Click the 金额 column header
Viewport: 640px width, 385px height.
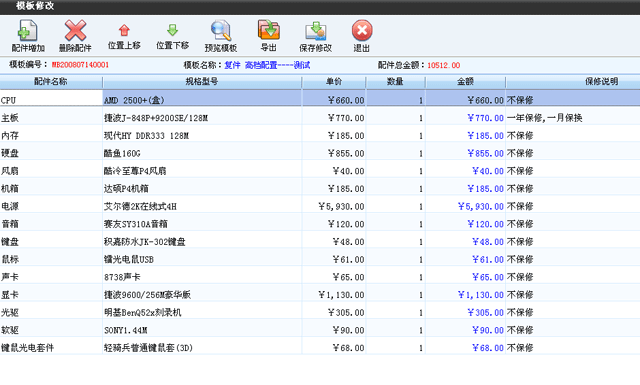[465, 82]
